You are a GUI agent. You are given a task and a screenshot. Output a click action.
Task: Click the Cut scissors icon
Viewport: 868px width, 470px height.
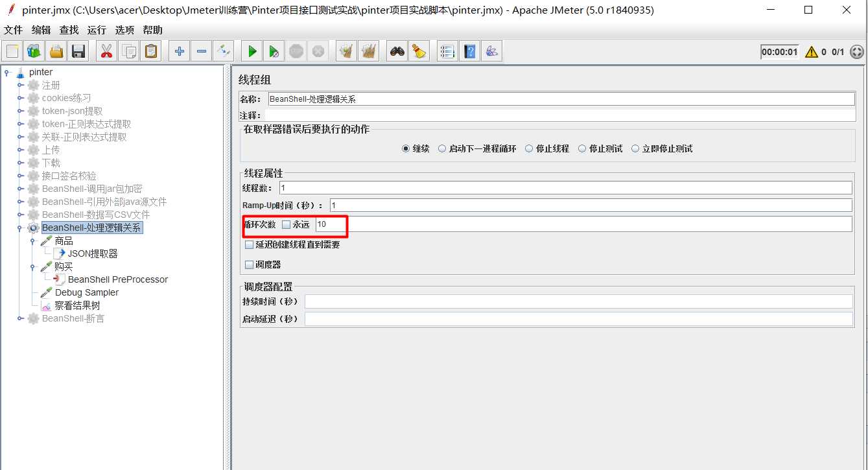point(106,51)
